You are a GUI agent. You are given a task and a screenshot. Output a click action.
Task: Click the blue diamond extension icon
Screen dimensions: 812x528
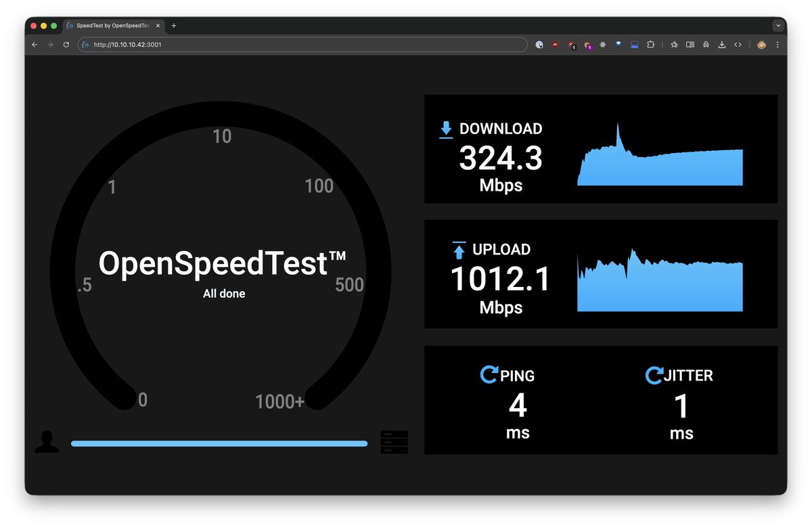[618, 45]
